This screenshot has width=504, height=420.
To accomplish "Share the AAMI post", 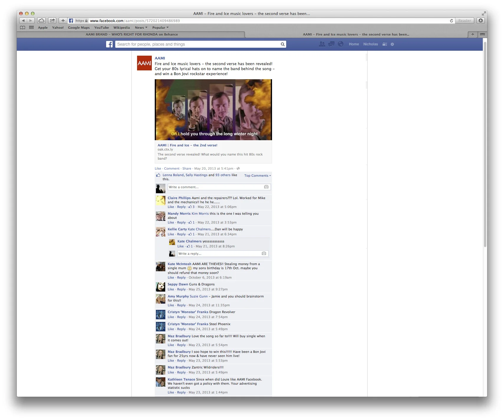I will [x=187, y=168].
